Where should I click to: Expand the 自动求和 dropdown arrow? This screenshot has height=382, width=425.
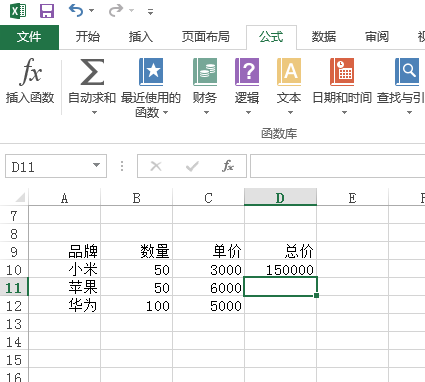[x=94, y=113]
